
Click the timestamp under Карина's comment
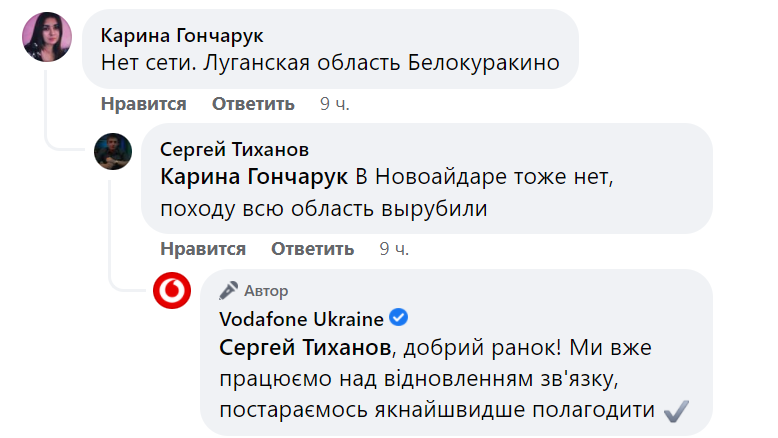point(334,104)
